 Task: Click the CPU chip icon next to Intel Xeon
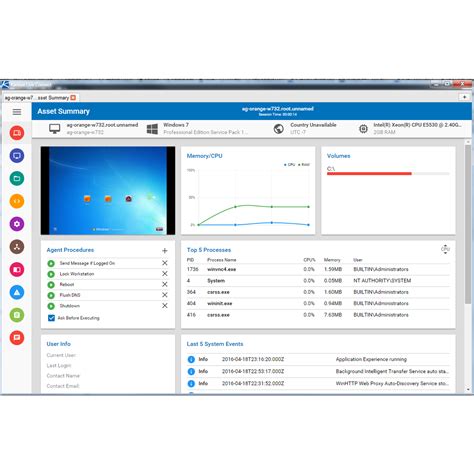[363, 129]
